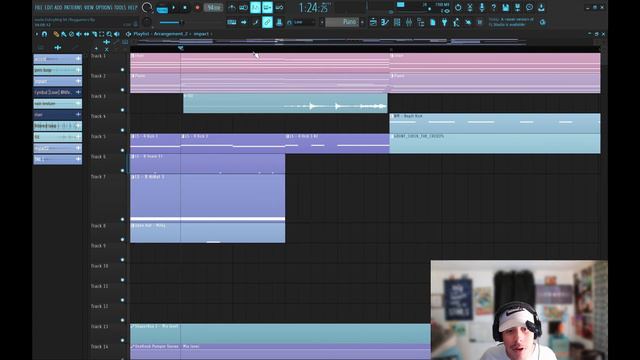Select the playlist Zoom magnifier tool
Image resolution: width=640 pixels, height=360 pixels.
click(109, 34)
